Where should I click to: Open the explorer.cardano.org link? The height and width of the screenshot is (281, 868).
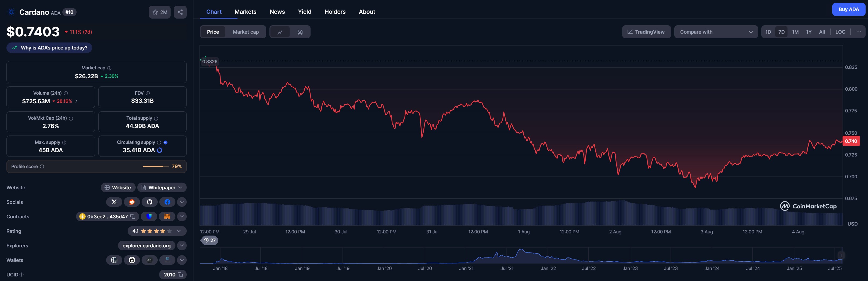point(146,246)
